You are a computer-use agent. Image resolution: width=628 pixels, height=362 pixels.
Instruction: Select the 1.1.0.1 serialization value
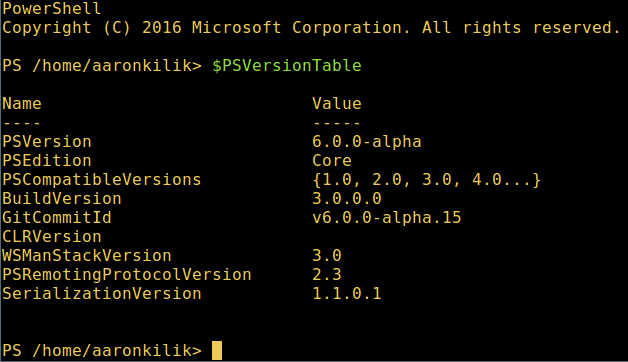point(347,294)
